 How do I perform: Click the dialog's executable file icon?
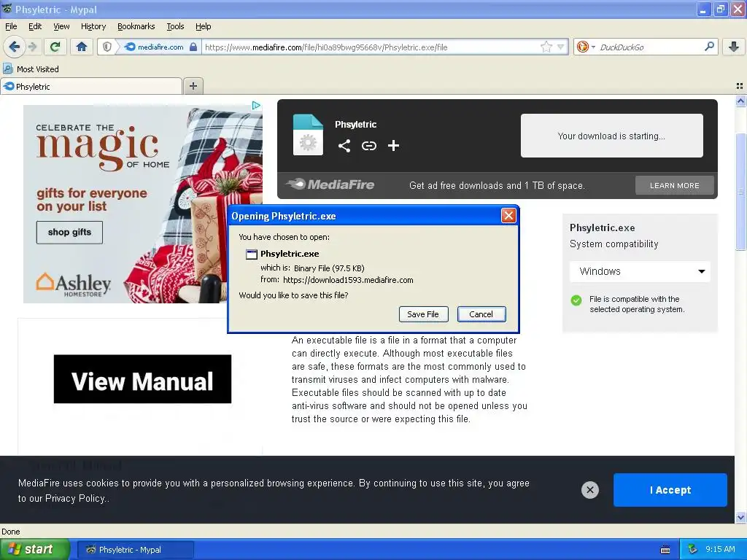click(x=252, y=254)
